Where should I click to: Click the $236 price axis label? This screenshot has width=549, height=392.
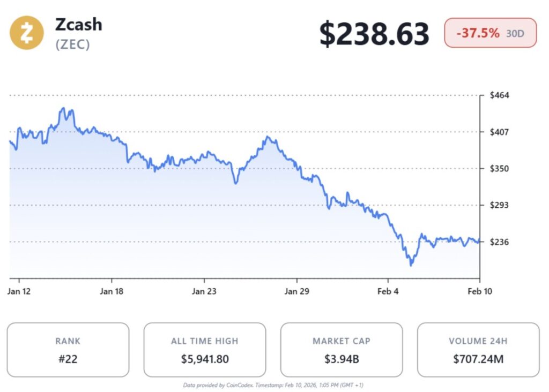tap(500, 242)
